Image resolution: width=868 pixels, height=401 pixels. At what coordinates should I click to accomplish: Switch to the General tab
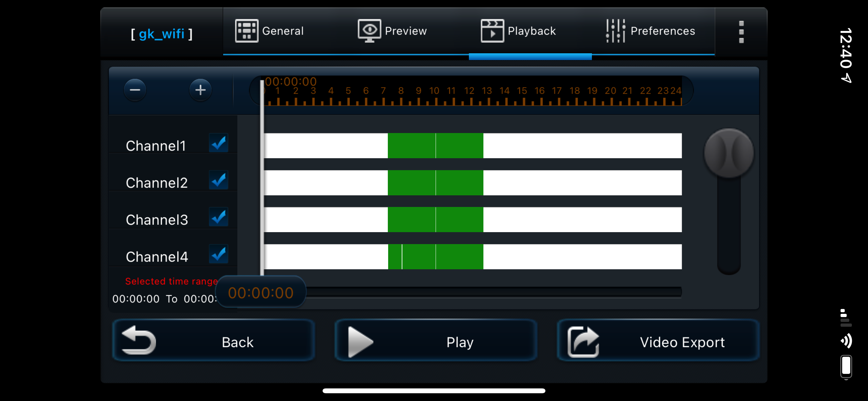(282, 31)
